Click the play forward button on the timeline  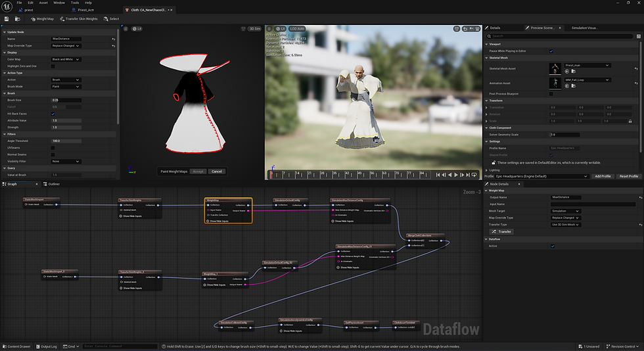pyautogui.click(x=456, y=175)
